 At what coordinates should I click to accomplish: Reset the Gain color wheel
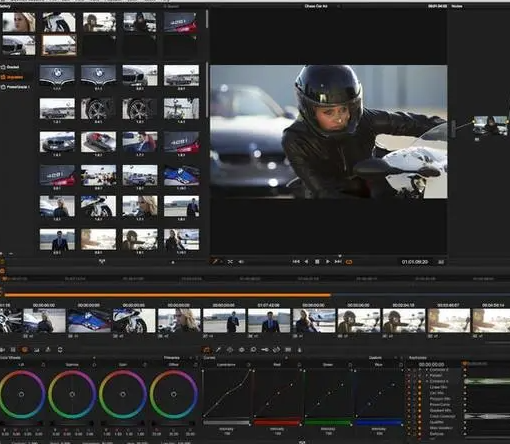(144, 365)
